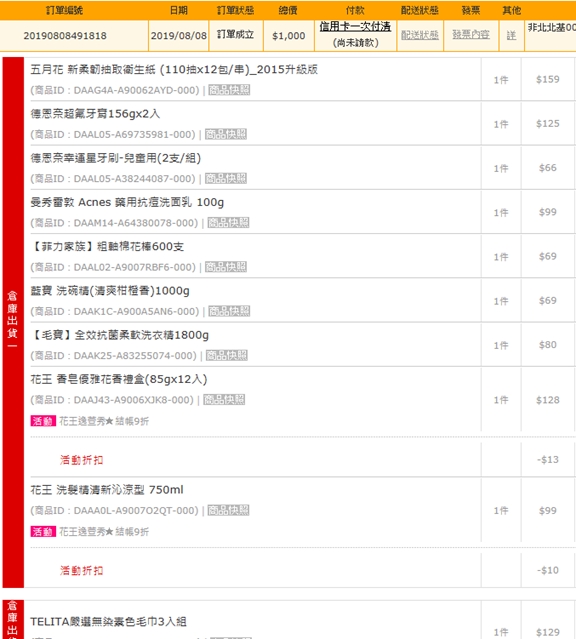576x639 pixels.
Task: Click the TELITA 素色毛巾3入組 product name
Action: pos(108,622)
